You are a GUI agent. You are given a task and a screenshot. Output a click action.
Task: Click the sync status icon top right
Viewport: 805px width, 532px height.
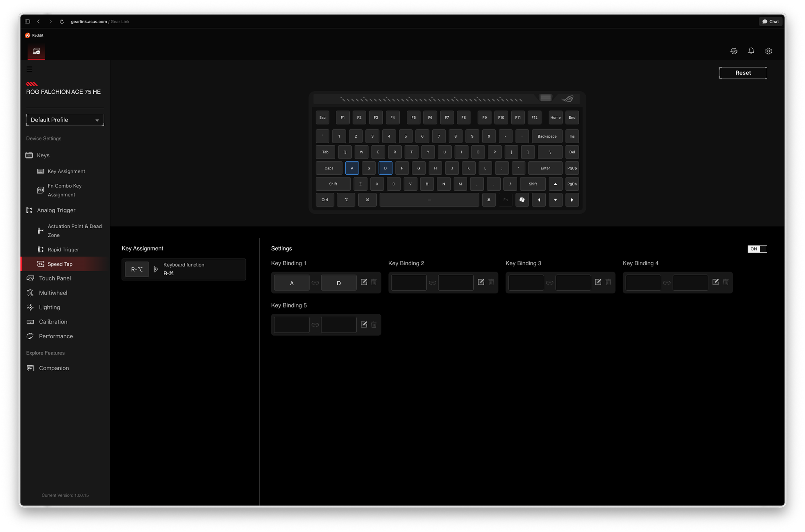click(x=734, y=51)
